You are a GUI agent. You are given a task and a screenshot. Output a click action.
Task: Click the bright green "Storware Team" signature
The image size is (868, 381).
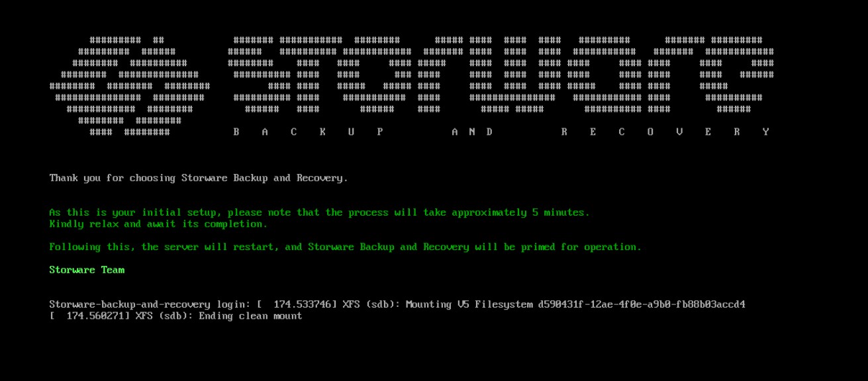click(87, 270)
